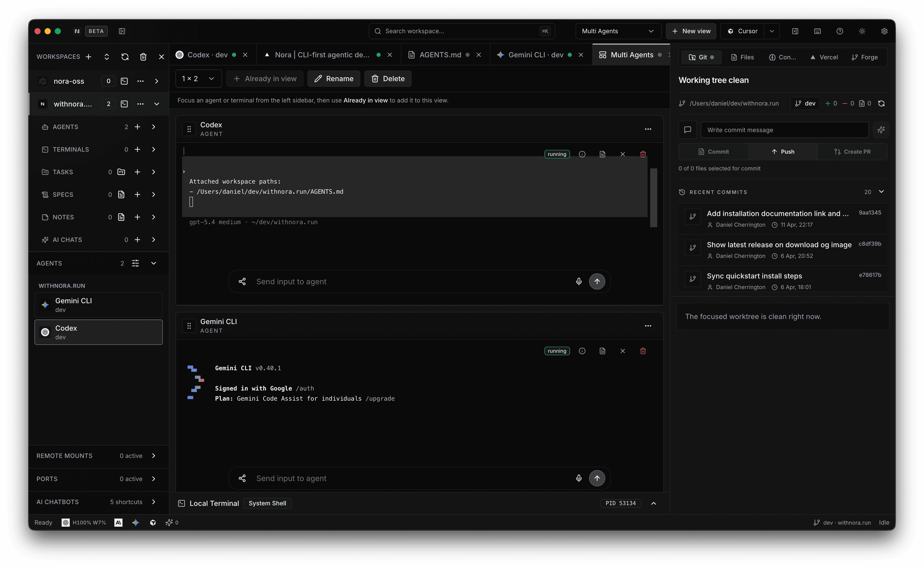Image resolution: width=924 pixels, height=568 pixels.
Task: Use the drag handle icon on Codex panel
Action: click(x=189, y=129)
